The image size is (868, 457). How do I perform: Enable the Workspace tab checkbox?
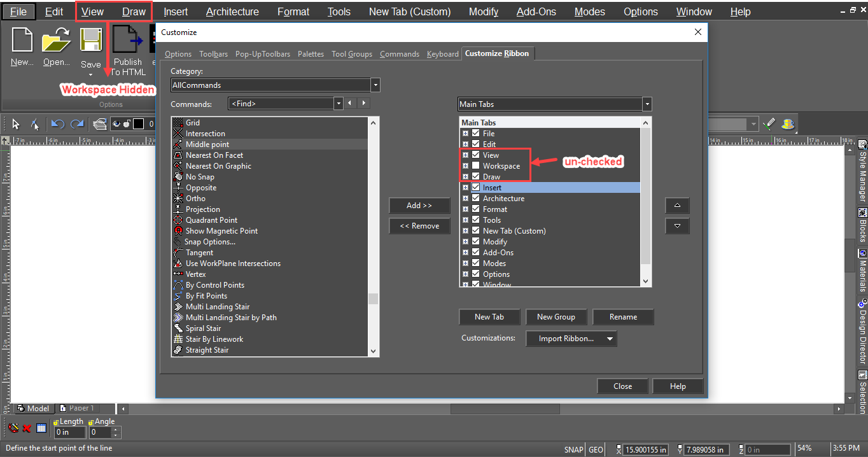475,166
